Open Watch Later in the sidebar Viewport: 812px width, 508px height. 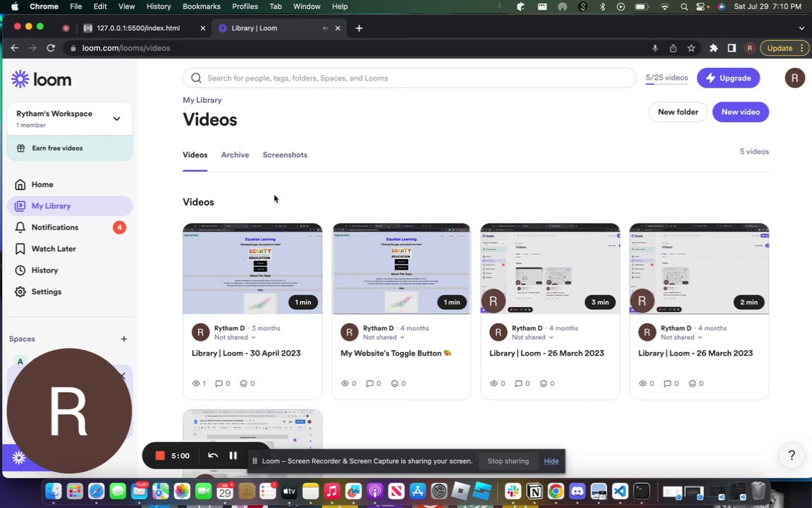click(x=70, y=249)
